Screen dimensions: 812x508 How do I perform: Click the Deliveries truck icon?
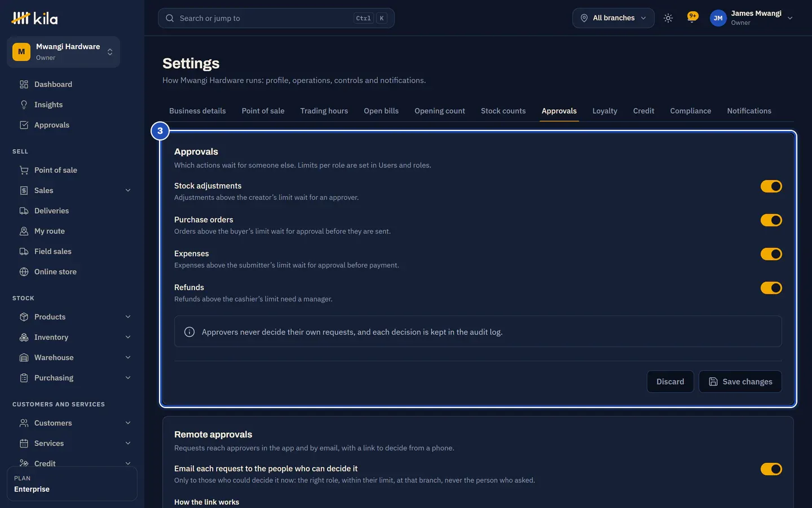pyautogui.click(x=24, y=211)
